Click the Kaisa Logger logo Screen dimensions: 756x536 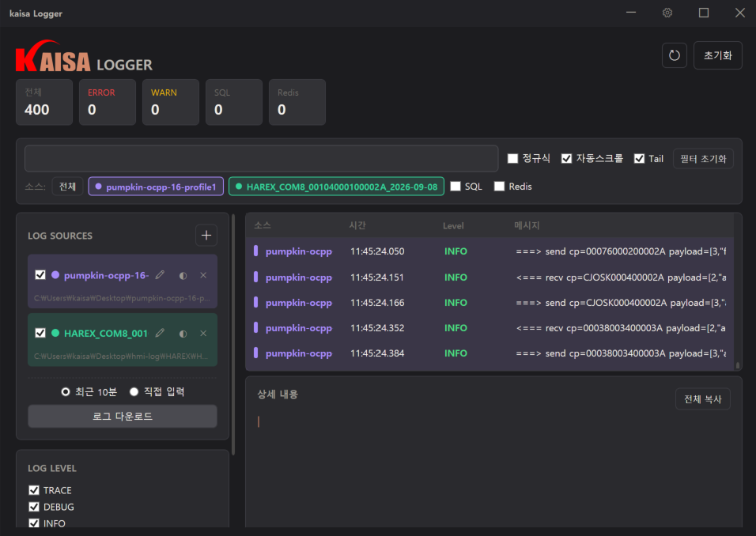point(84,56)
